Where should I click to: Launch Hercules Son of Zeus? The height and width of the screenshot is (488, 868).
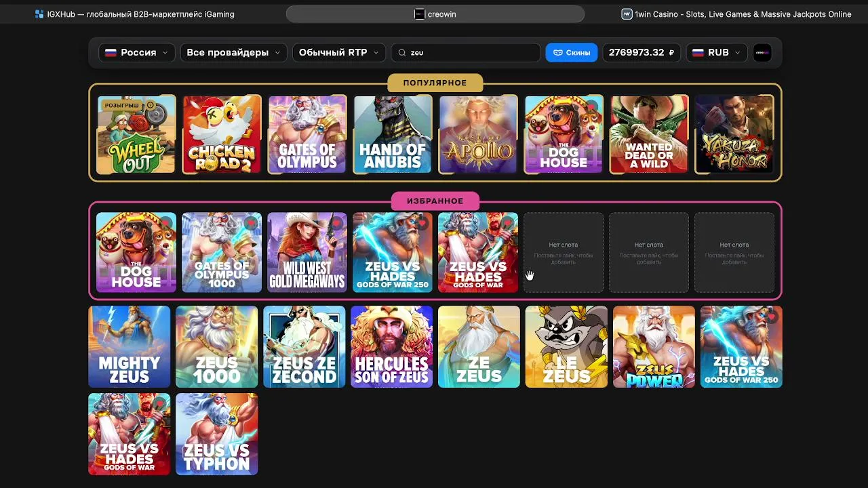(x=392, y=347)
